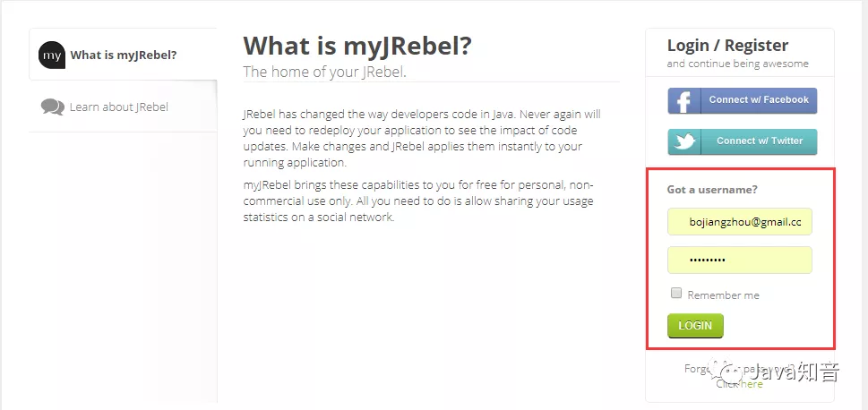Click the Login / Register heading
868x410 pixels.
[727, 46]
